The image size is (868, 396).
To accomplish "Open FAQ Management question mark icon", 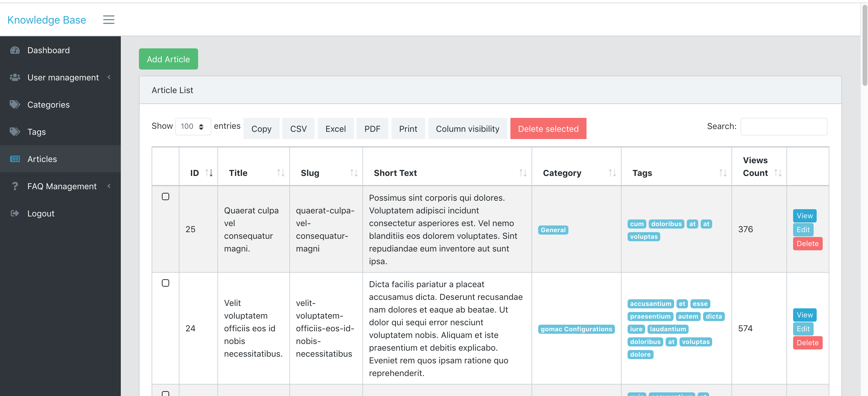I will click(15, 186).
